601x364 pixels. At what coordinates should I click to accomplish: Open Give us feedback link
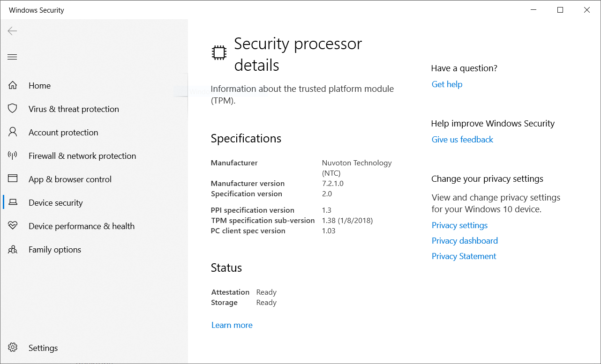[462, 140]
